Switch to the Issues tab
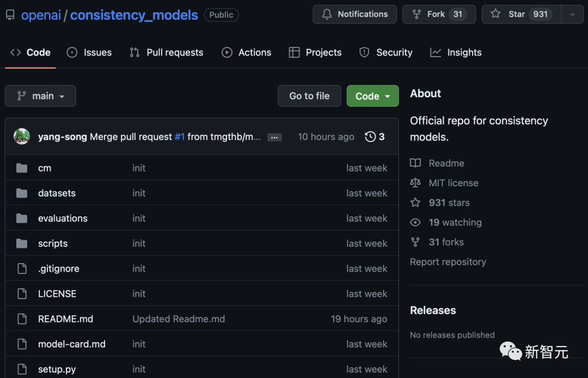This screenshot has width=588, height=378. click(x=89, y=52)
